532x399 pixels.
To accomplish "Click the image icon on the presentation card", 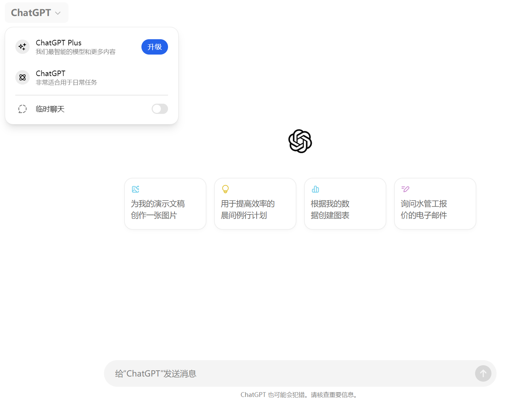I will [x=136, y=189].
